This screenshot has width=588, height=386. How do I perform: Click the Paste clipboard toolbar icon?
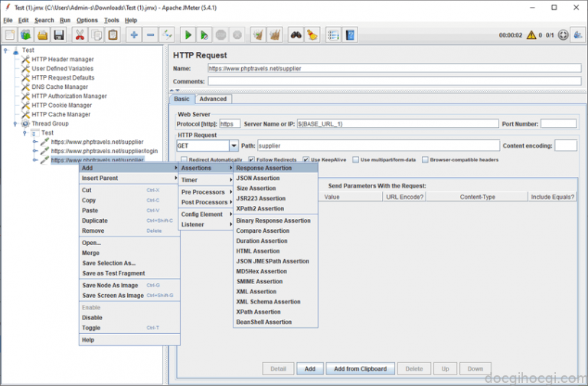coord(113,35)
